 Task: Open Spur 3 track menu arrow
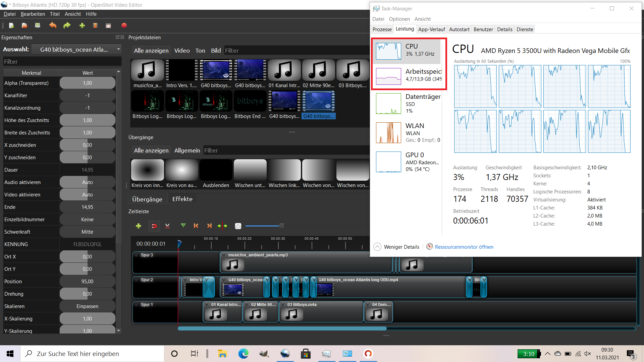pyautogui.click(x=137, y=255)
